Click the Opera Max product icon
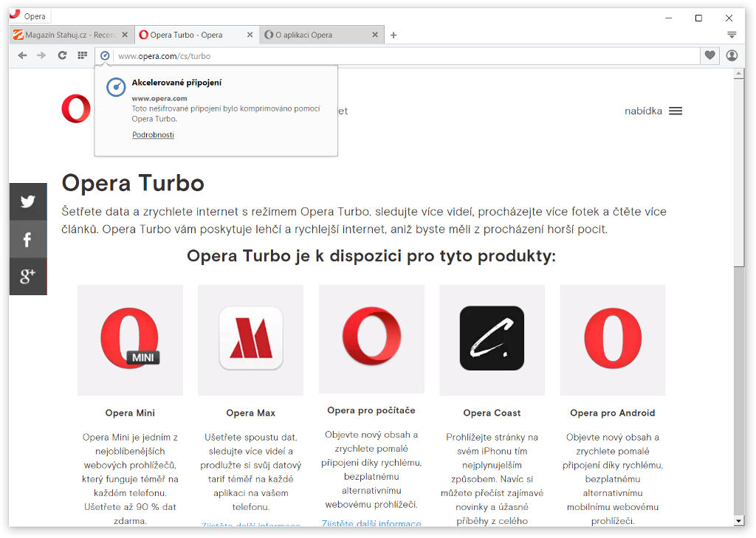Image resolution: width=756 pixels, height=538 pixels. tap(251, 340)
